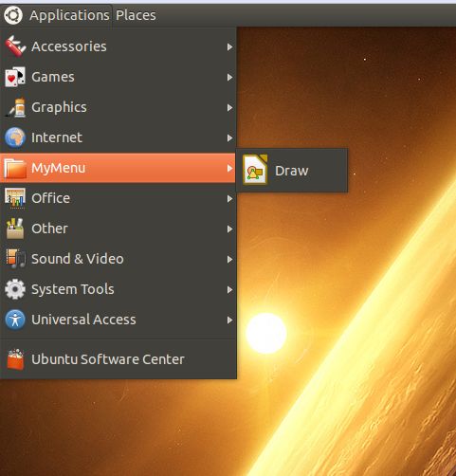Click the Office chart icon

tap(15, 198)
